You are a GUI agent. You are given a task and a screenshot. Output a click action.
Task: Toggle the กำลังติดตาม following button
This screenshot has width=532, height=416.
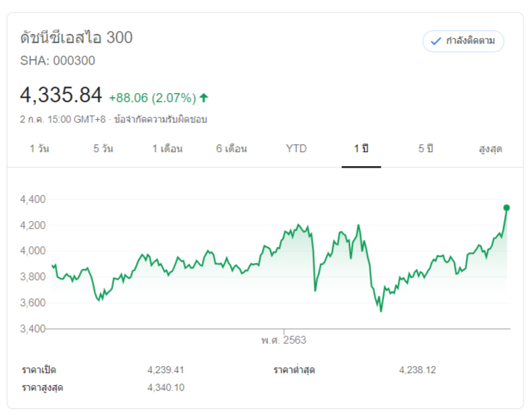click(x=463, y=41)
